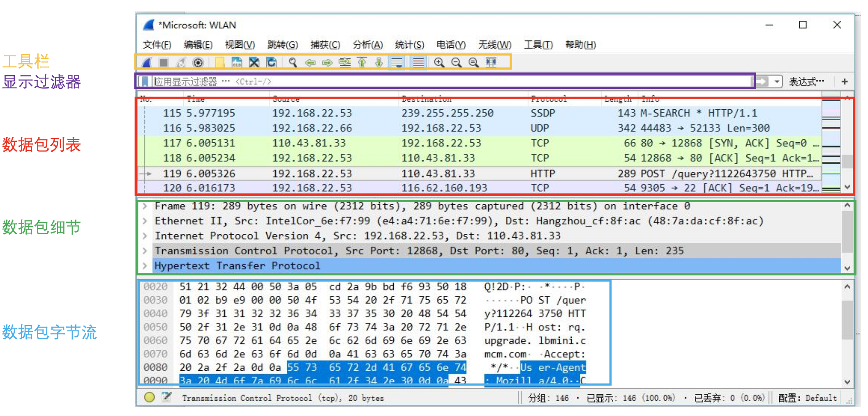Start capture with the shark fin icon
Screen dimensions: 868x416
[147, 62]
